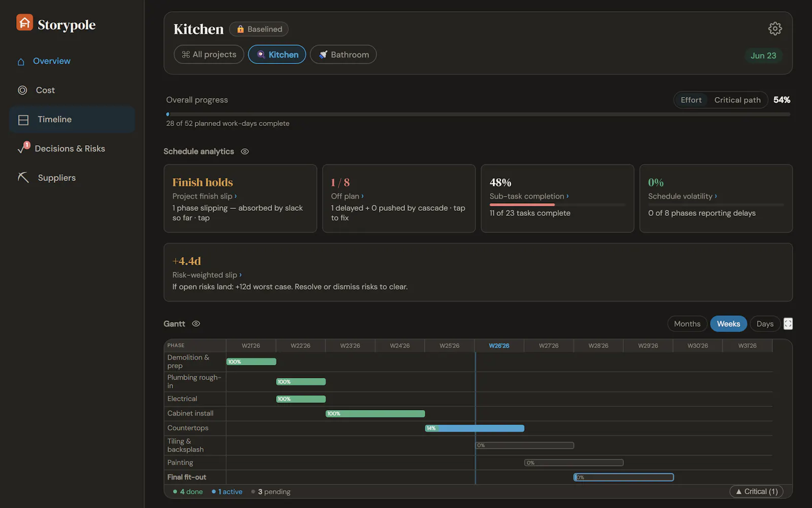Image resolution: width=812 pixels, height=508 pixels.
Task: Click '28 of 52 planned work-days complete' text
Action: pyautogui.click(x=228, y=123)
